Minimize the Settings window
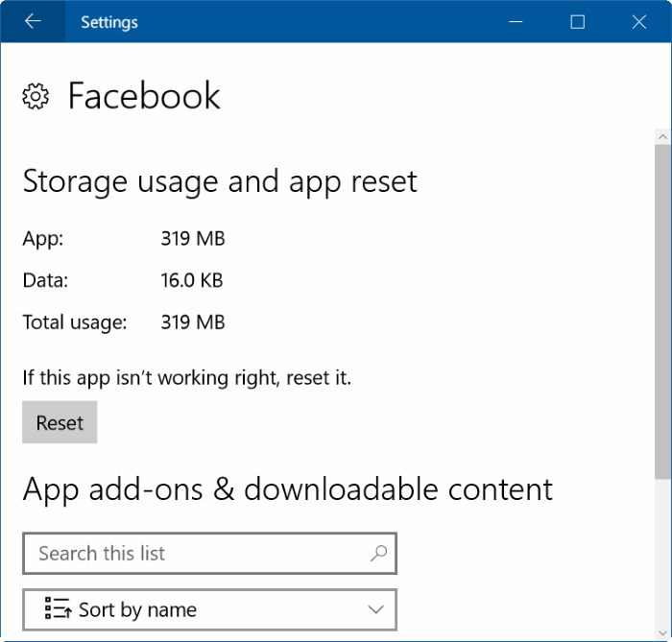 516,21
